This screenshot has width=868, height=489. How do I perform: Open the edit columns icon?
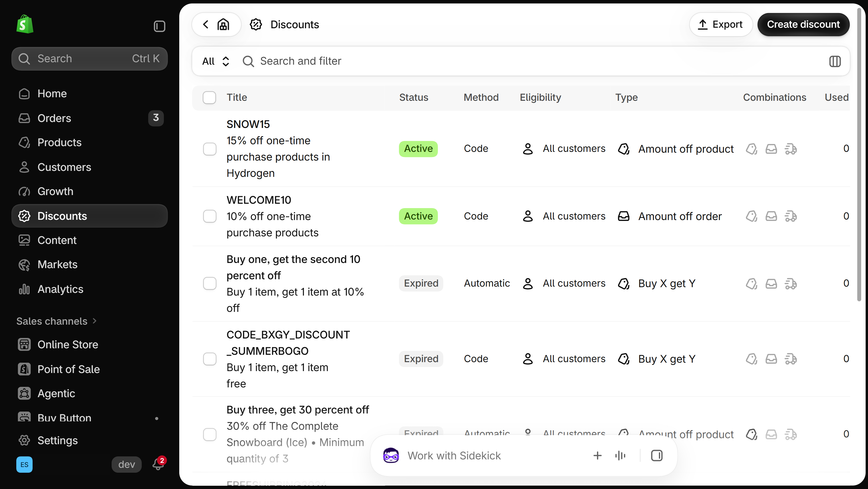pyautogui.click(x=835, y=61)
